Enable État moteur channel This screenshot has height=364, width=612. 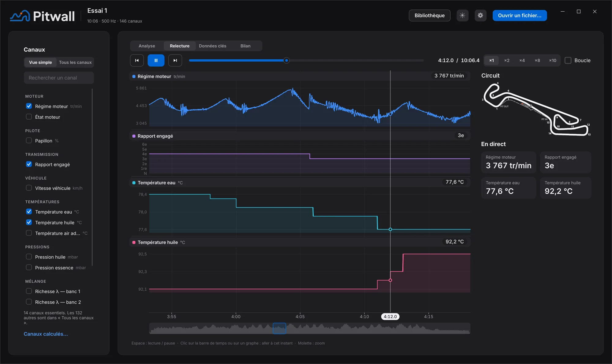29,117
